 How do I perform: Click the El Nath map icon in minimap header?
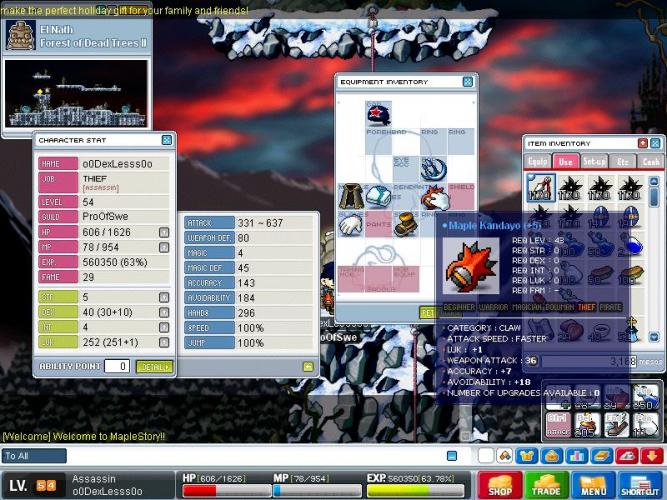(x=20, y=35)
